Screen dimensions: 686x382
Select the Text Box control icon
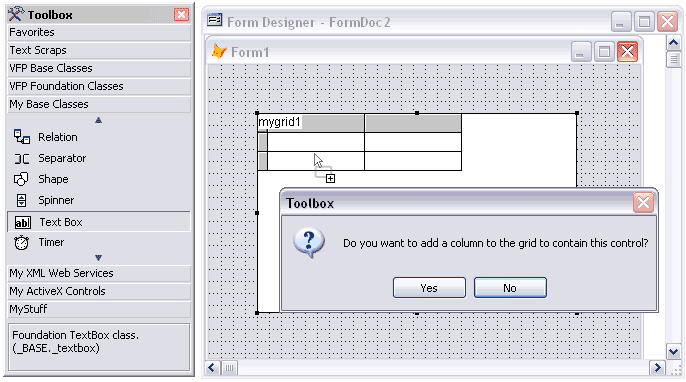point(22,222)
